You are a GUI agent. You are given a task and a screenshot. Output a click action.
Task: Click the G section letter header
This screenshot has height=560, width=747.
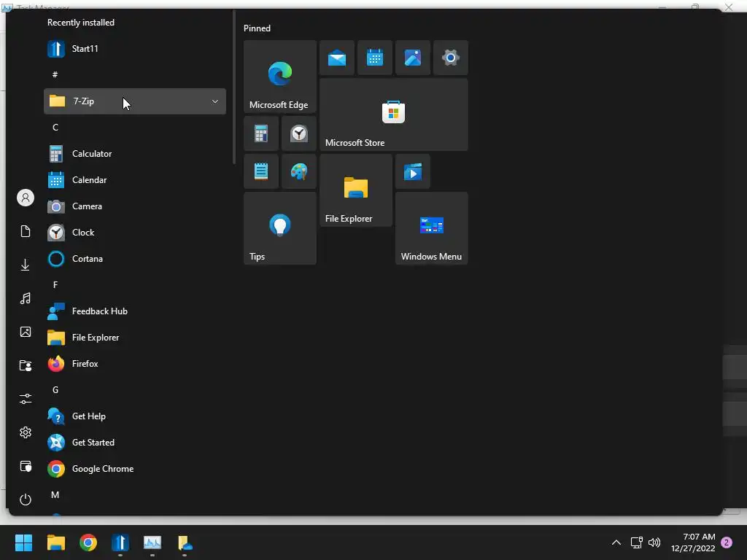click(55, 390)
